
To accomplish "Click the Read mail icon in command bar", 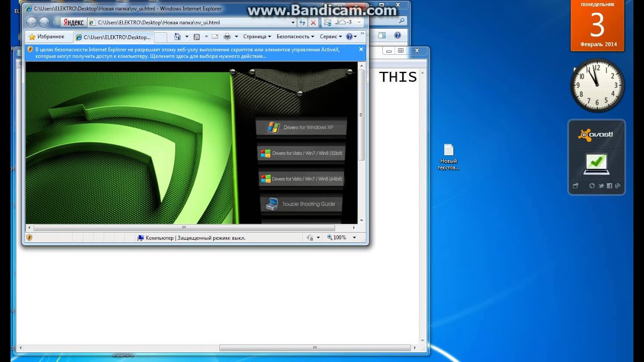I will click(215, 37).
